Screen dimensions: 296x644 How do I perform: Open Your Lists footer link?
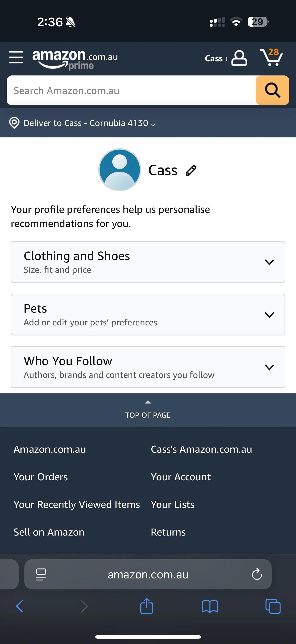click(172, 505)
